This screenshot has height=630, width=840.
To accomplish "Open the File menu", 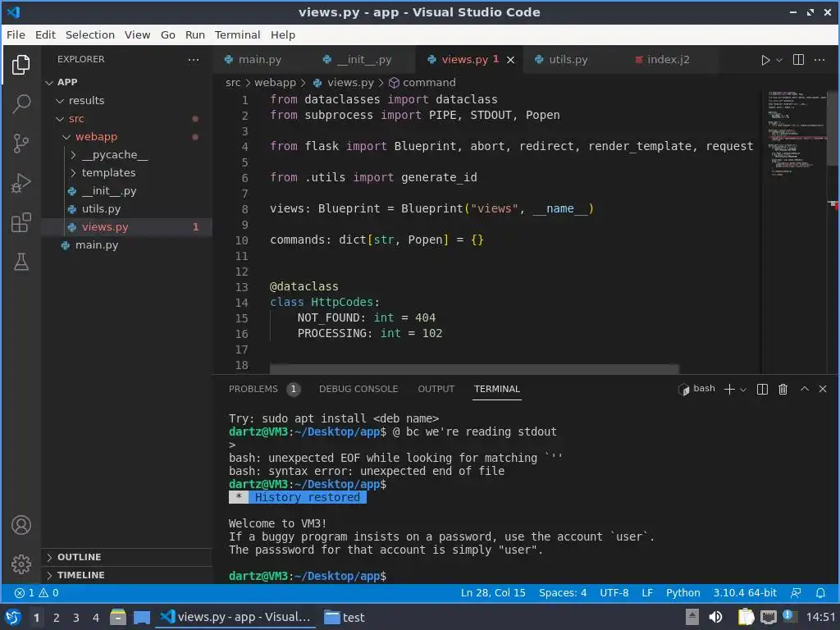I will click(16, 34).
